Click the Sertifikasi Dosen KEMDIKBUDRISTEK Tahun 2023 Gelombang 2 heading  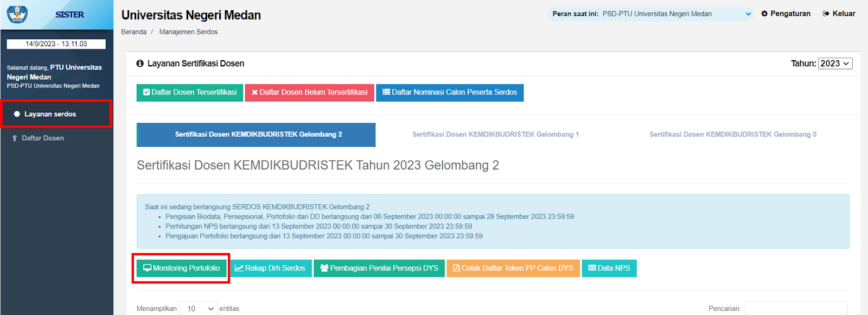[x=318, y=165]
